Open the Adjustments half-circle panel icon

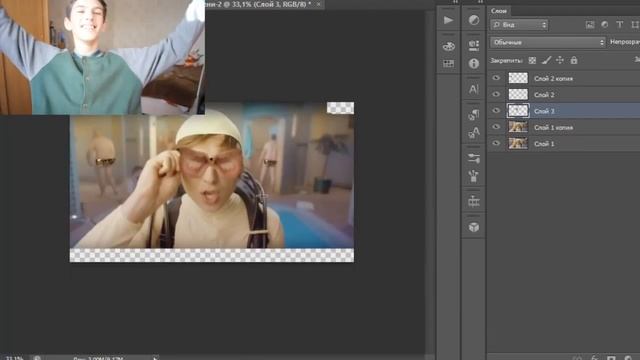473,20
